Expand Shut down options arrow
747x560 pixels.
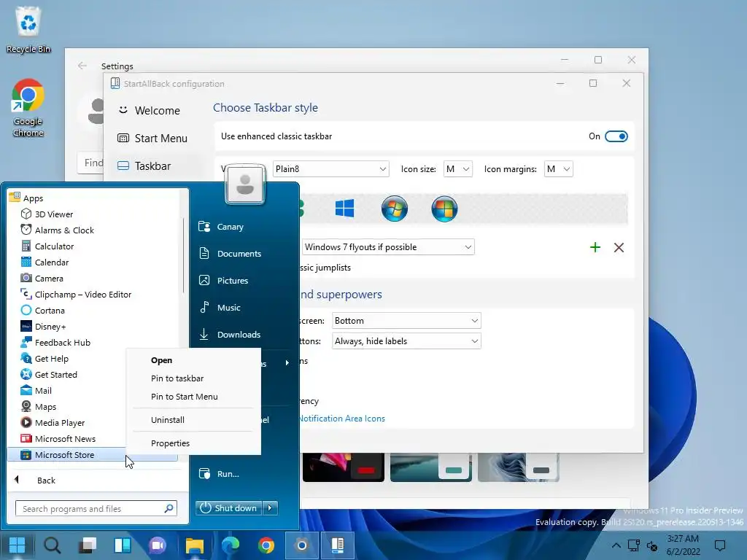270,508
